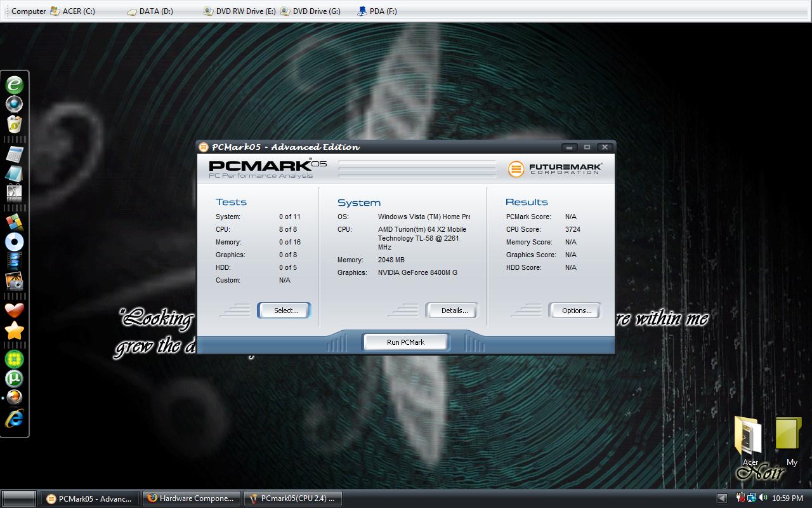Open Computer in the top toolbar
Screen dimensions: 812x508
coord(28,11)
